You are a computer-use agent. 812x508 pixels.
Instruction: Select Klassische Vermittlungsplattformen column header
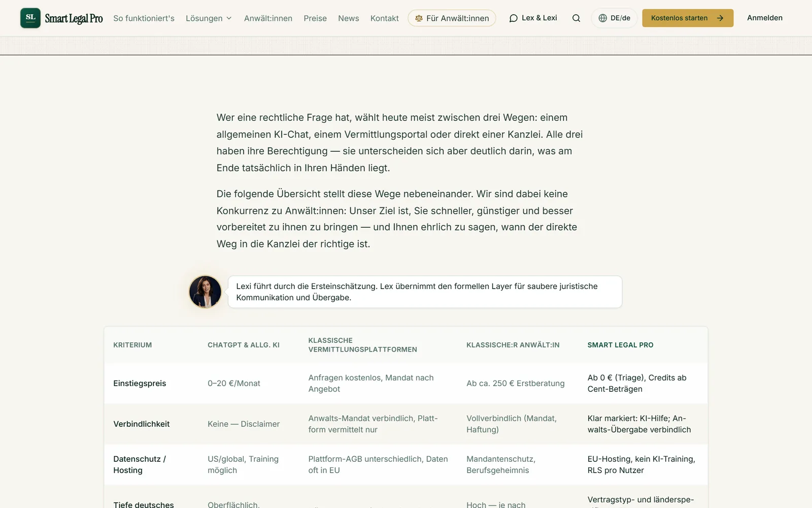click(363, 345)
